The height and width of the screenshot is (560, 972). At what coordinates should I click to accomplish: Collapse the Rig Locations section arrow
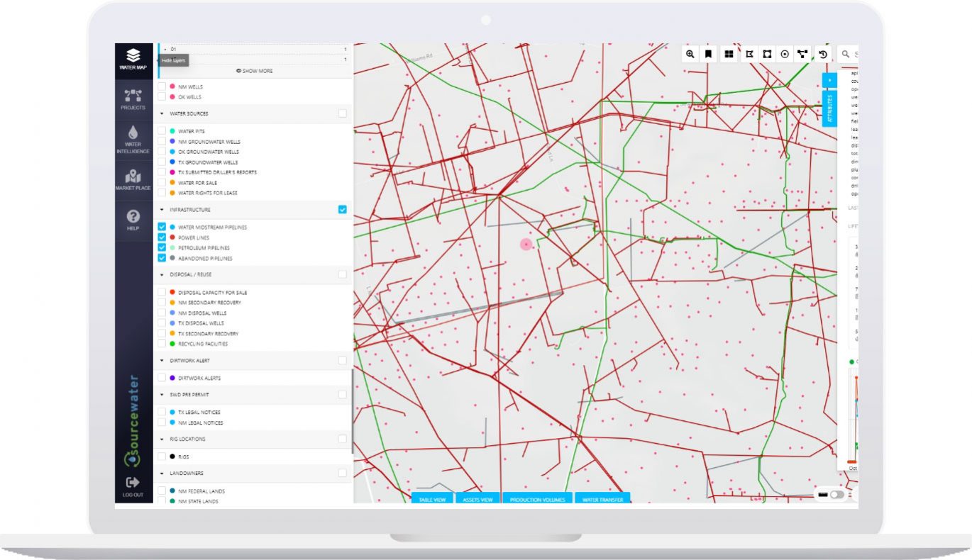(162, 439)
